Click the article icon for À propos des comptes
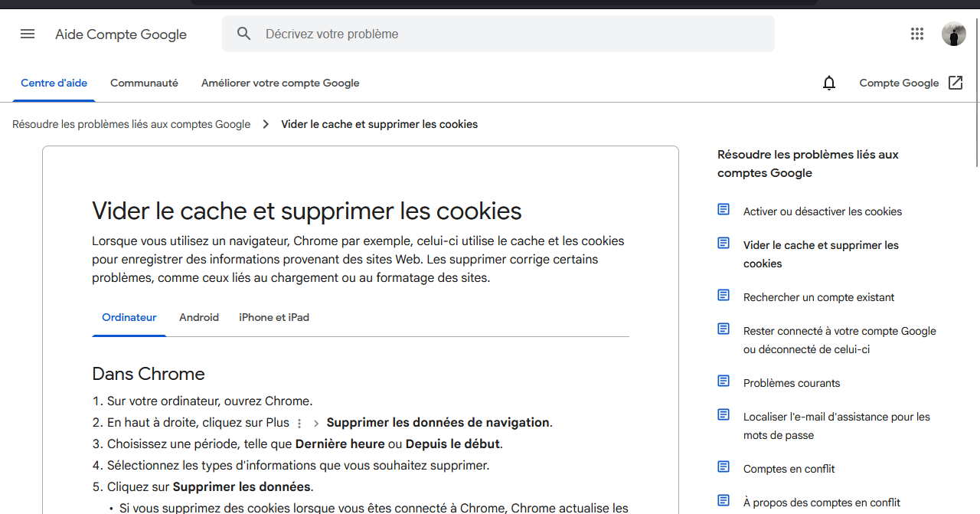Image resolution: width=980 pixels, height=514 pixels. coord(724,500)
